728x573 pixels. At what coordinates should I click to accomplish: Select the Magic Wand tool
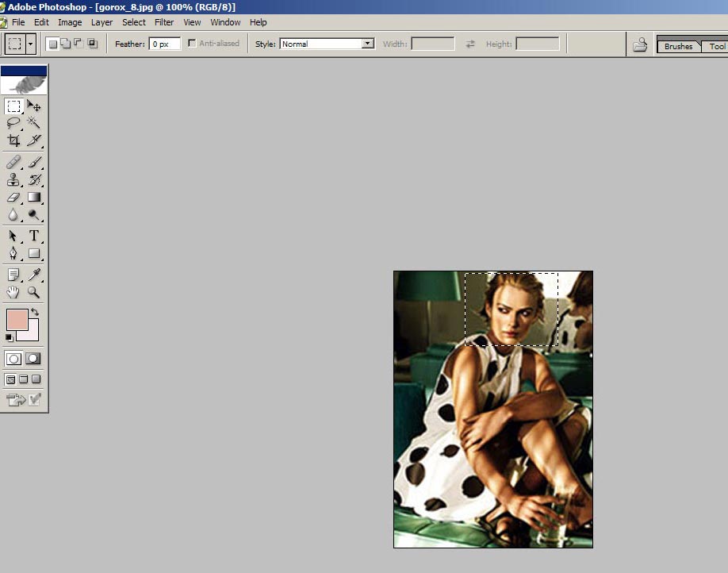click(34, 123)
